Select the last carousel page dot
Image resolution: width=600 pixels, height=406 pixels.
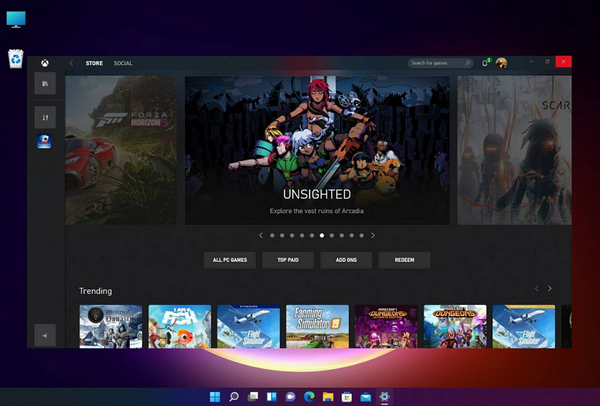(x=362, y=235)
